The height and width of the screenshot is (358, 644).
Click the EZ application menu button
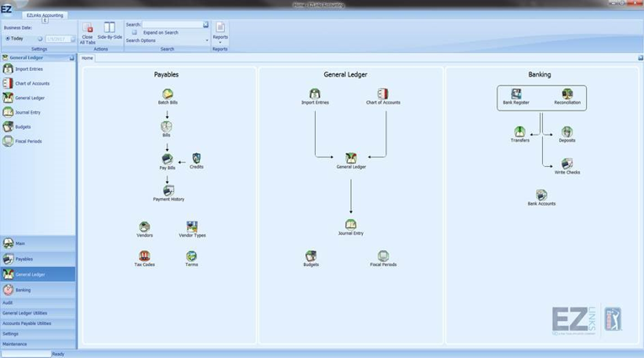7,8
